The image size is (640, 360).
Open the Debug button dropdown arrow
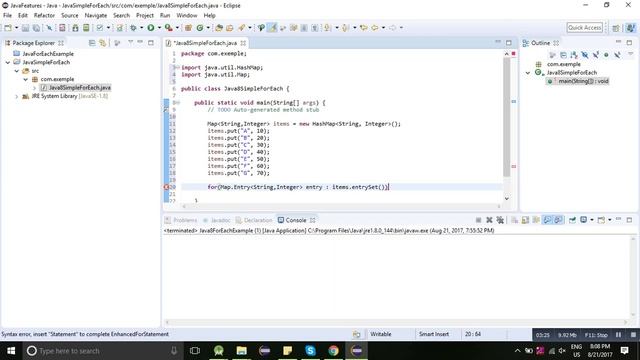click(x=142, y=28)
